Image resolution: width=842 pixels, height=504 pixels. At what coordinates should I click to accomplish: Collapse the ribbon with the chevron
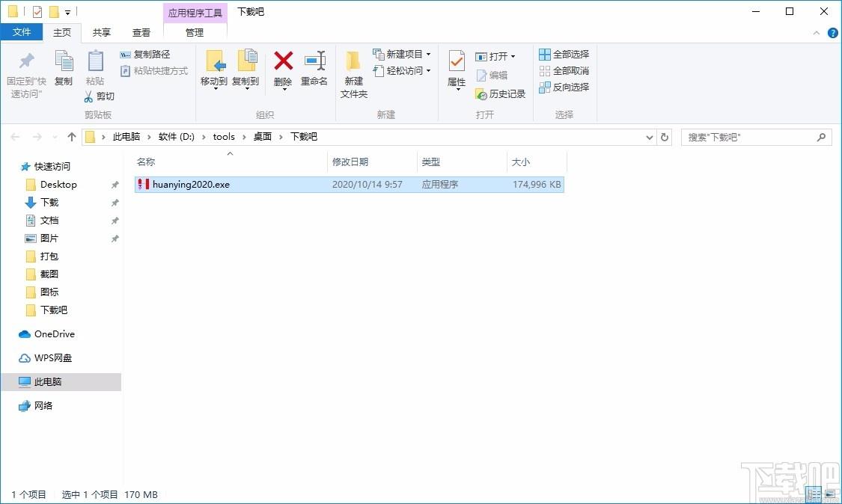(817, 33)
